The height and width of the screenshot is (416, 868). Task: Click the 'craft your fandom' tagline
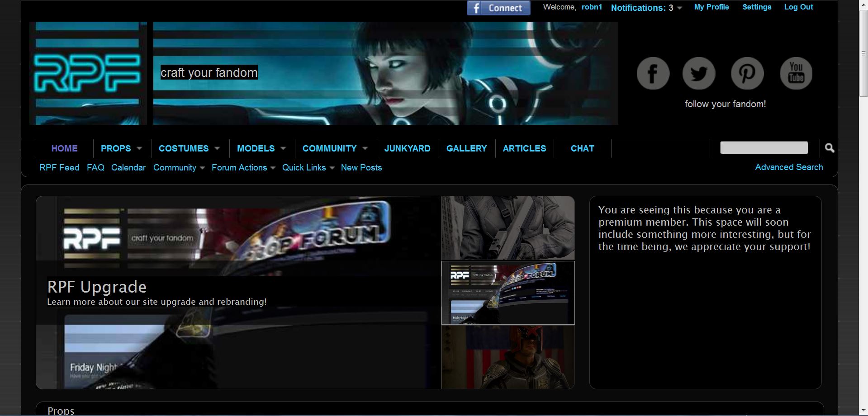point(209,72)
